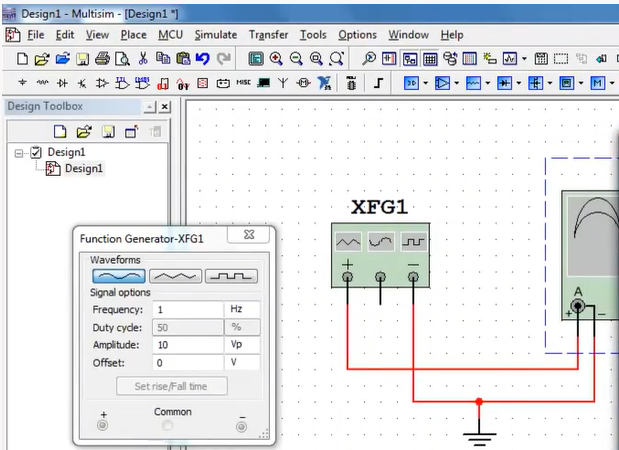Click the minus terminal in generator dialog
The height and width of the screenshot is (450, 619).
[242, 426]
